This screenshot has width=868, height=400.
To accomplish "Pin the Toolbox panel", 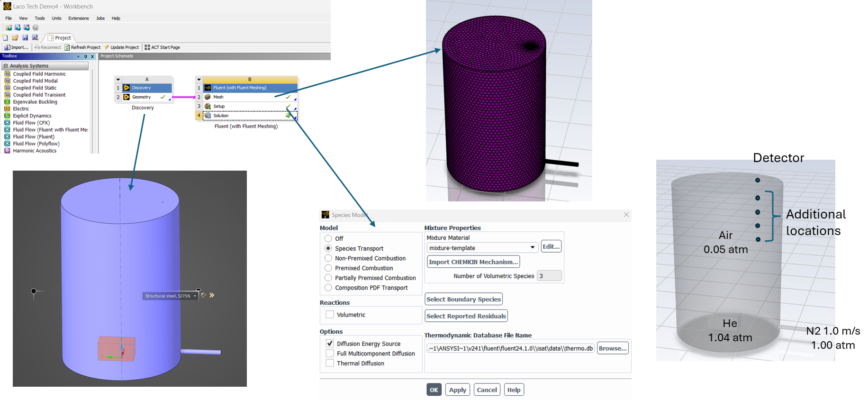I will (86, 56).
